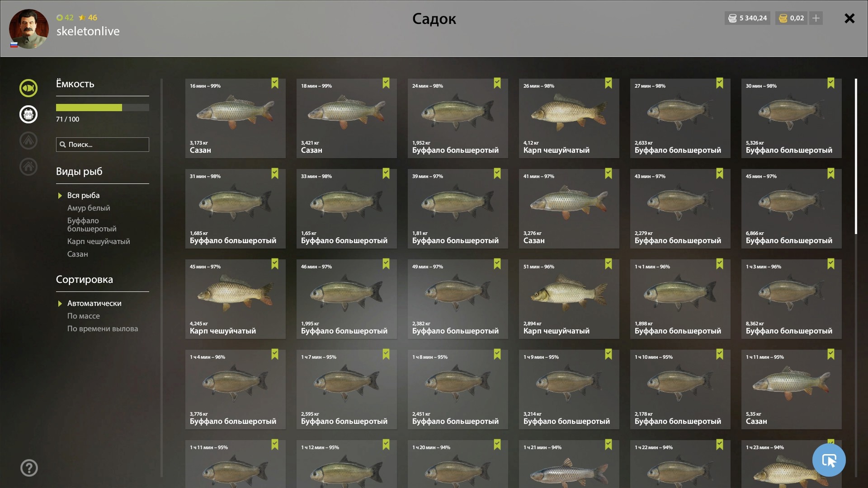Select the basket container sidebar icon
The image size is (868, 488).
point(28,114)
